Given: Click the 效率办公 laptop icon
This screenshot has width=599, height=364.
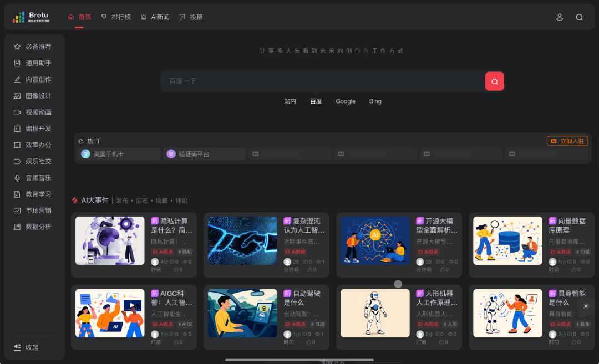Looking at the screenshot, I should pyautogui.click(x=17, y=145).
